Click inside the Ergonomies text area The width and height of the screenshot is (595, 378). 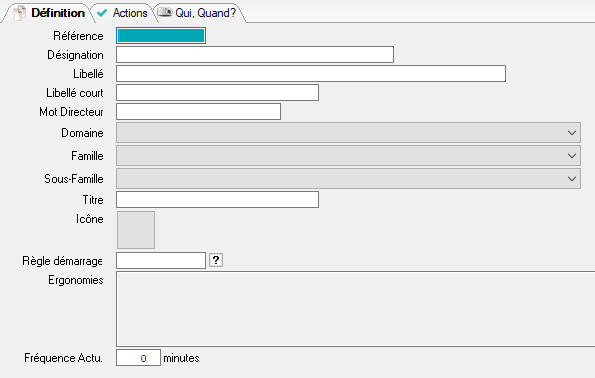[x=356, y=309]
